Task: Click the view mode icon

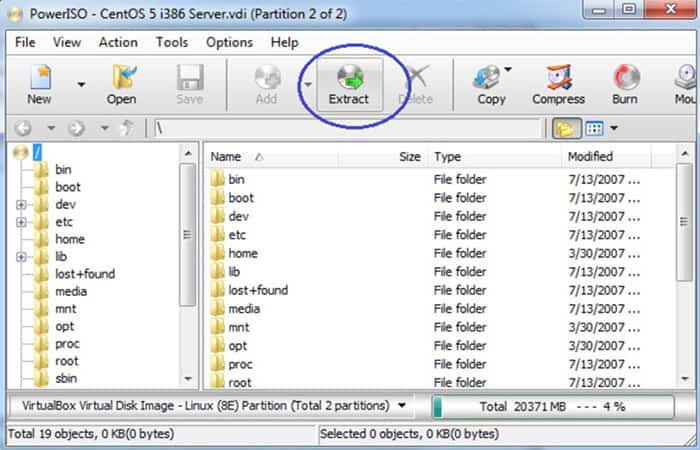Action: pyautogui.click(x=595, y=129)
